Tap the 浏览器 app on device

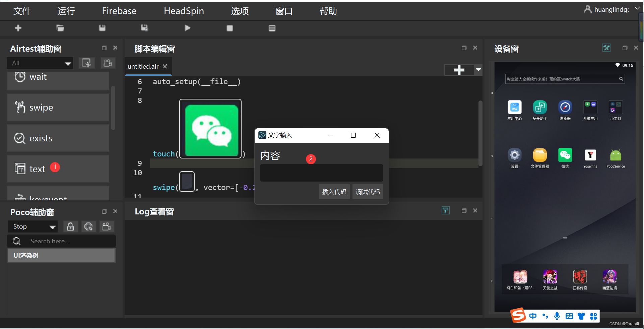[565, 110]
